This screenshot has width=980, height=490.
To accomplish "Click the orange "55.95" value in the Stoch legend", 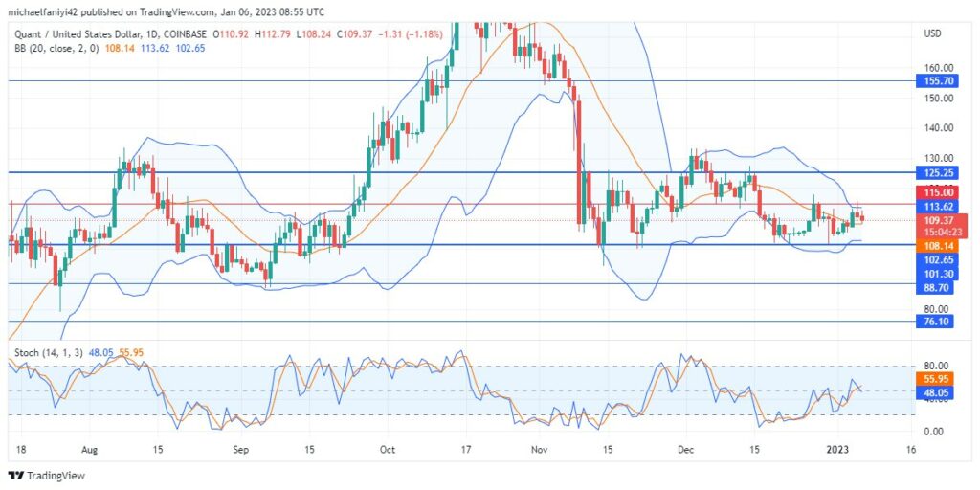I will [x=131, y=352].
